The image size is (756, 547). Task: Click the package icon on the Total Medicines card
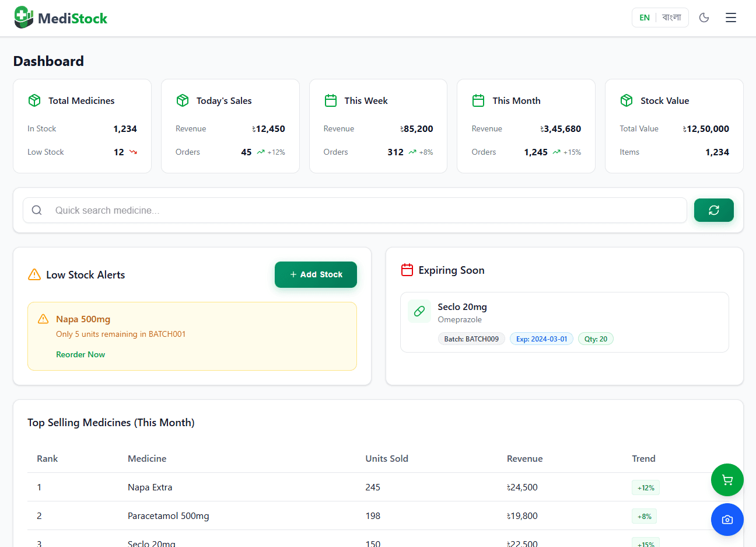(34, 100)
